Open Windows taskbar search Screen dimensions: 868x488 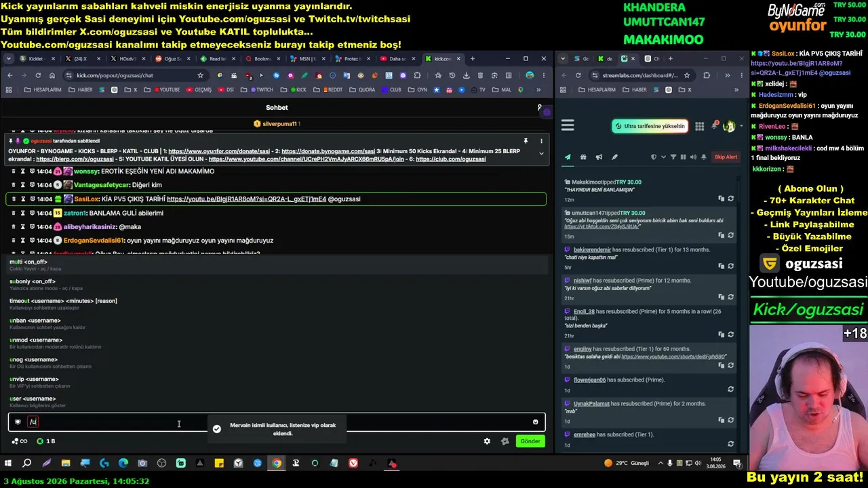(x=27, y=464)
